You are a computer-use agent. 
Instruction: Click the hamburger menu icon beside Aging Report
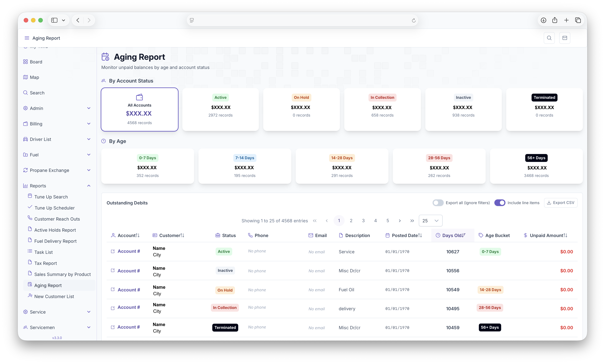[27, 38]
